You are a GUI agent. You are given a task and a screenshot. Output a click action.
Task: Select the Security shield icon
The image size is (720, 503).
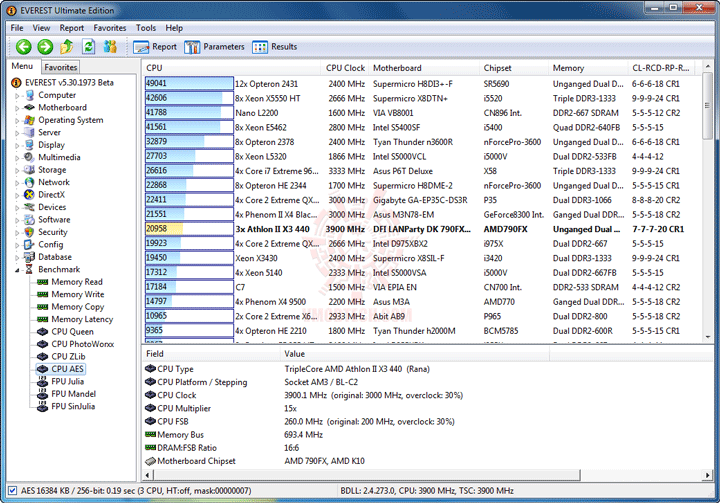point(30,232)
